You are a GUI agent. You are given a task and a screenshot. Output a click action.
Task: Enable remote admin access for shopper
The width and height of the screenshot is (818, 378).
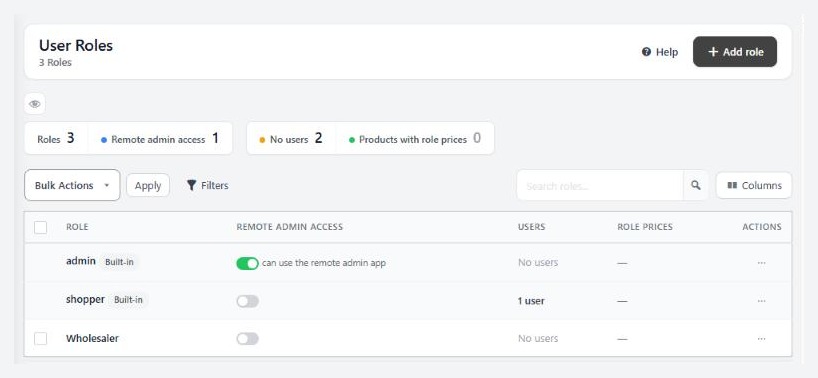pyautogui.click(x=247, y=301)
